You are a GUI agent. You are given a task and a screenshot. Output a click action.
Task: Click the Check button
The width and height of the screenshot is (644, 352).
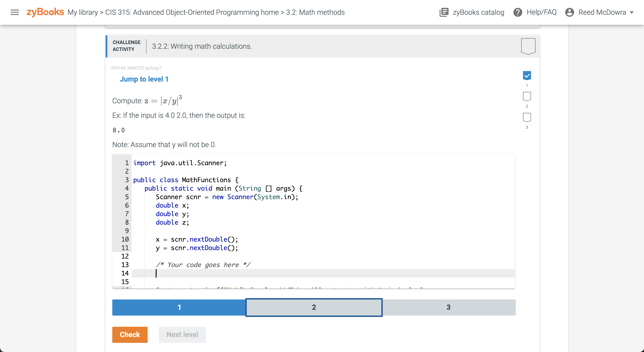click(130, 335)
